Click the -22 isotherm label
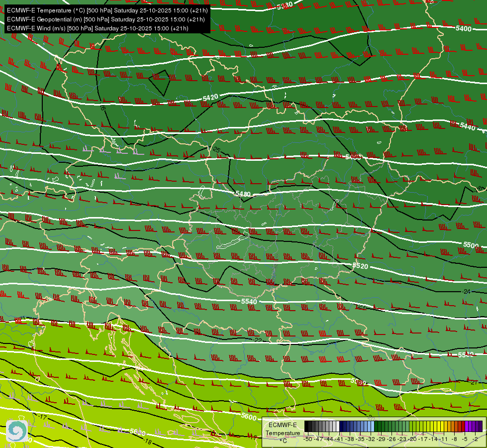Viewport: 487px width, 448px height. pyautogui.click(x=258, y=340)
